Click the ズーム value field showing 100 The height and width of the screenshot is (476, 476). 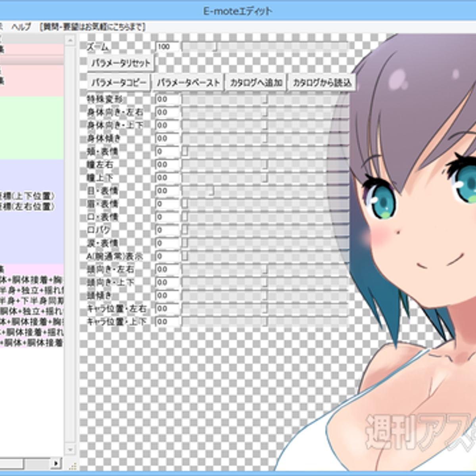[167, 46]
